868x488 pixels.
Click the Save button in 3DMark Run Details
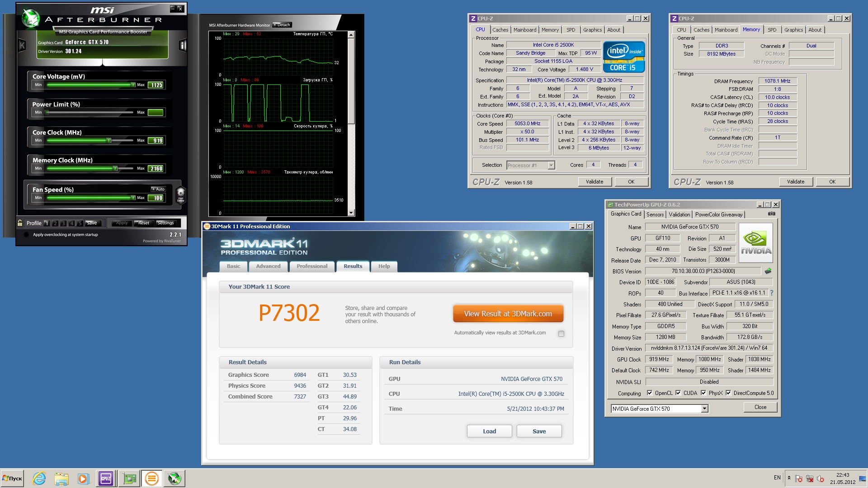point(539,432)
